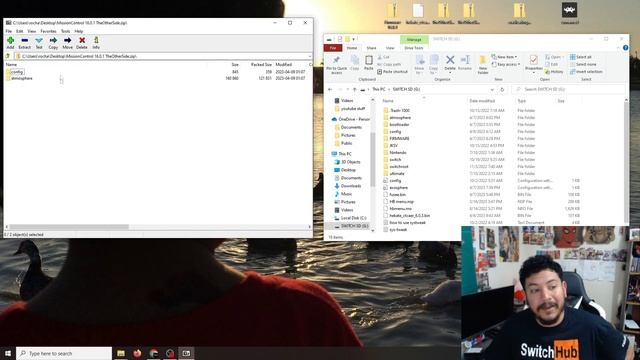Select the atmosphere folder in the 7-Zip archive
Screen dimensions: 640x360
22,78
